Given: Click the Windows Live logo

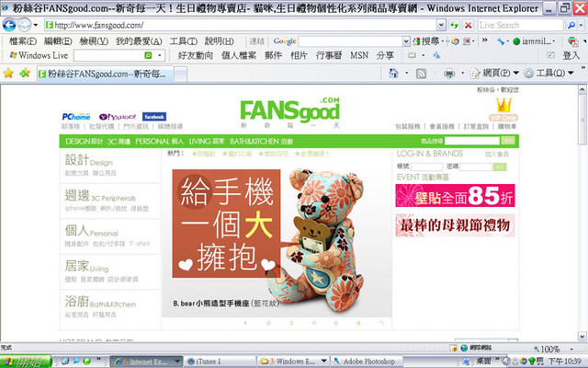Looking at the screenshot, I should point(39,55).
